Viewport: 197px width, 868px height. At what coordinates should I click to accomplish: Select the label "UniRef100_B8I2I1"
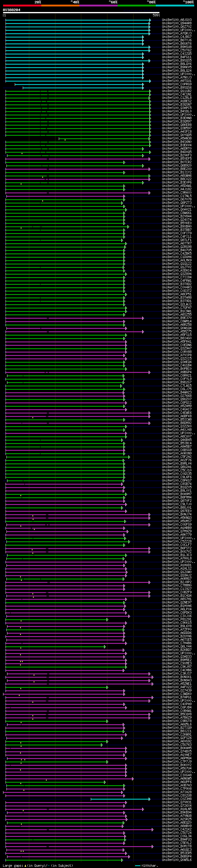coord(177,731)
